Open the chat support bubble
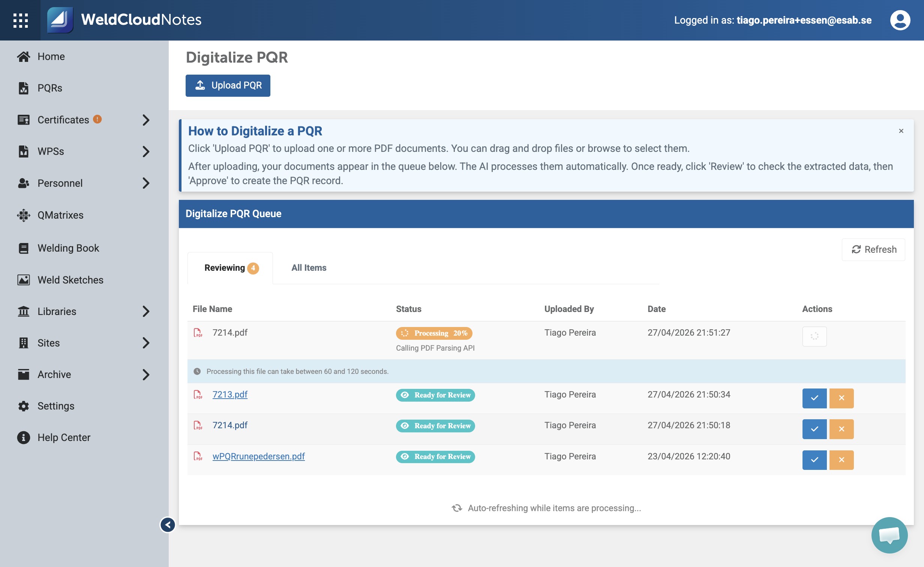 click(889, 535)
